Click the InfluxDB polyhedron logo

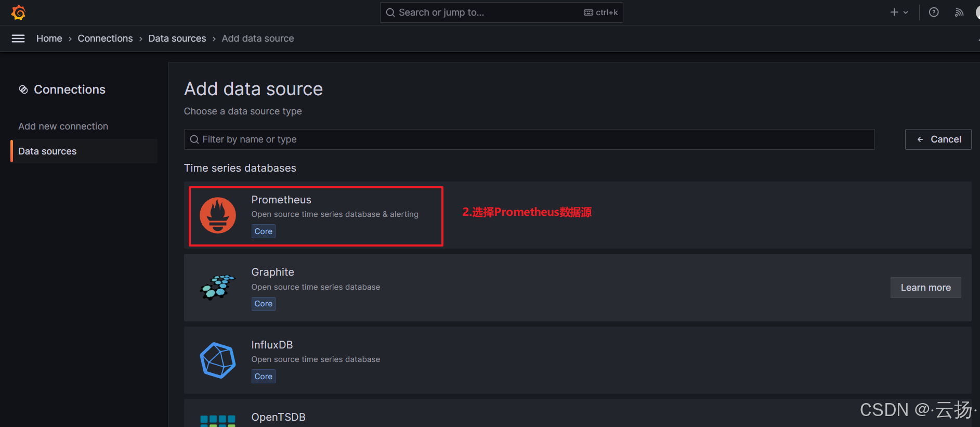[x=218, y=360]
